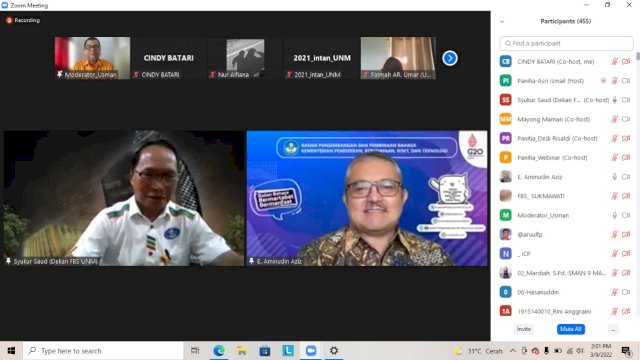The height and width of the screenshot is (360, 640).
Task: Click pin icon on E. Aminudin Aziz video
Action: coord(251,261)
